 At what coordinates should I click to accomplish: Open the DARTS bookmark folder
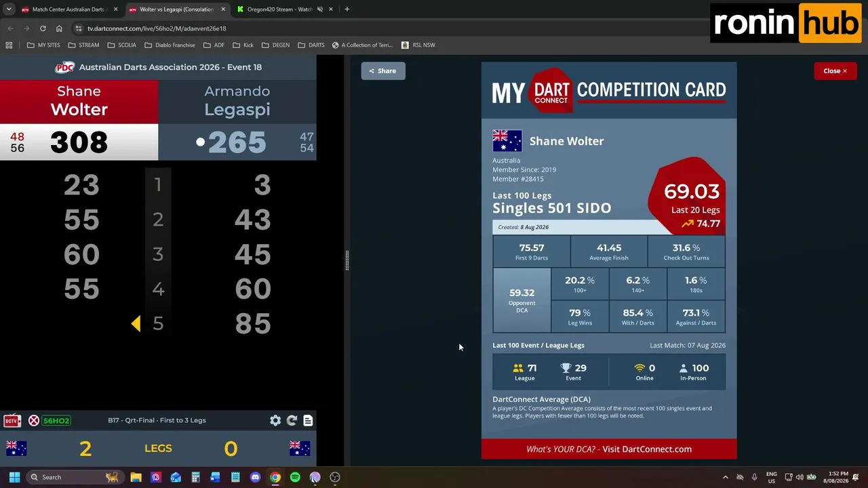pyautogui.click(x=311, y=45)
